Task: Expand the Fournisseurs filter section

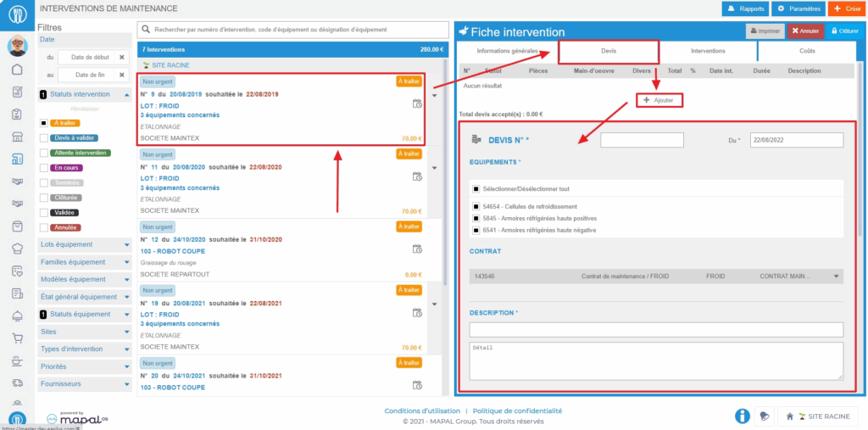Action: pos(85,384)
